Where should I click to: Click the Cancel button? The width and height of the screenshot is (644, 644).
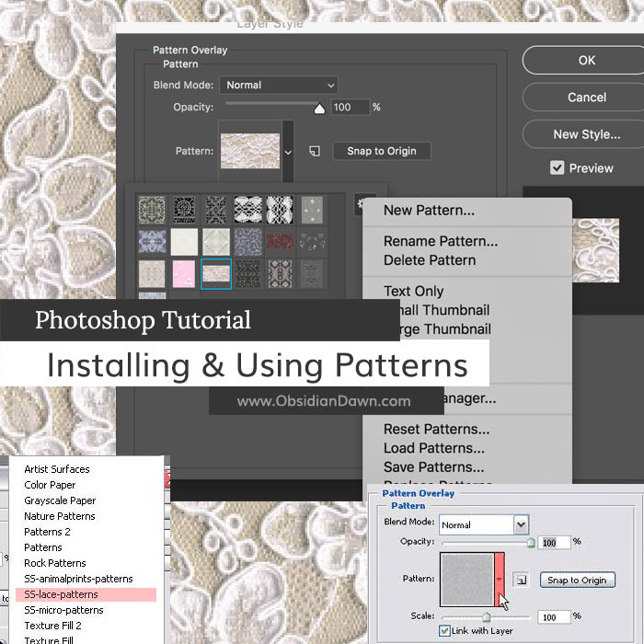coord(587,98)
